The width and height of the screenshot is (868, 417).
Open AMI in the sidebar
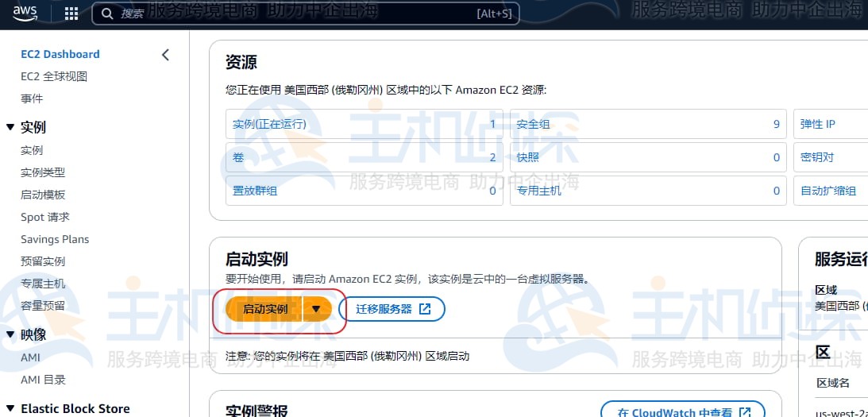pos(30,357)
